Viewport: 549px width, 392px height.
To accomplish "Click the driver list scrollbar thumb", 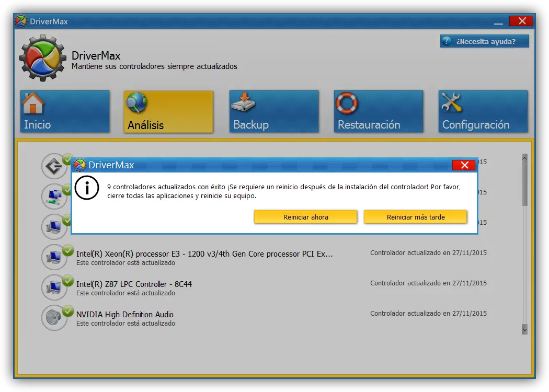I will (x=524, y=184).
